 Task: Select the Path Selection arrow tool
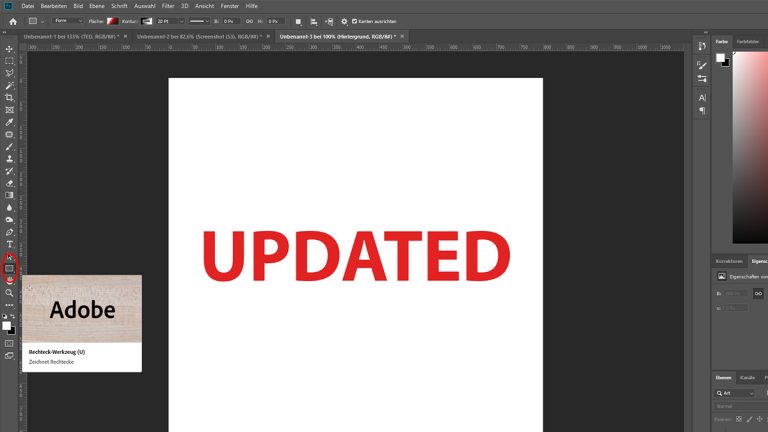point(9,257)
